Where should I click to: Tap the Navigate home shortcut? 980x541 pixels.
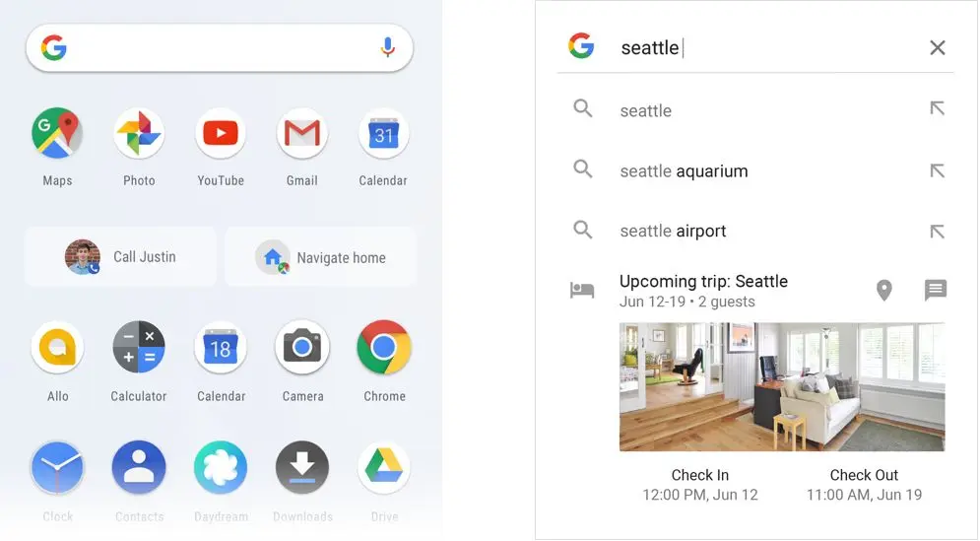(x=321, y=257)
